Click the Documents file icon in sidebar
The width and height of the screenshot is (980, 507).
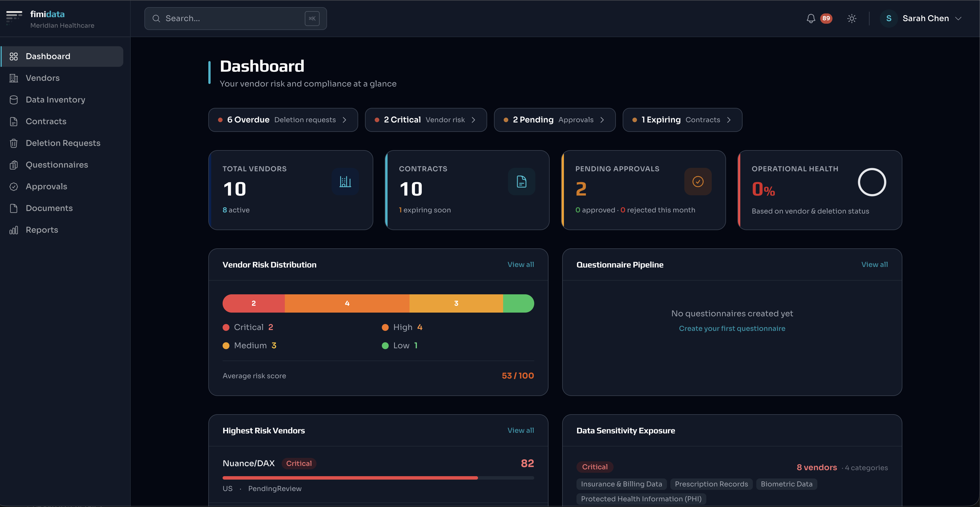point(14,208)
